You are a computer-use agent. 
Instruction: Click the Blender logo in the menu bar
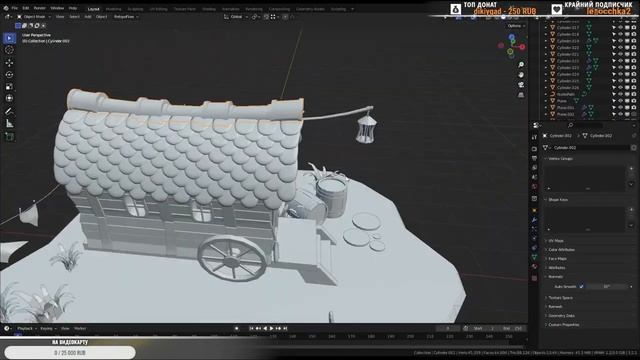(5, 8)
